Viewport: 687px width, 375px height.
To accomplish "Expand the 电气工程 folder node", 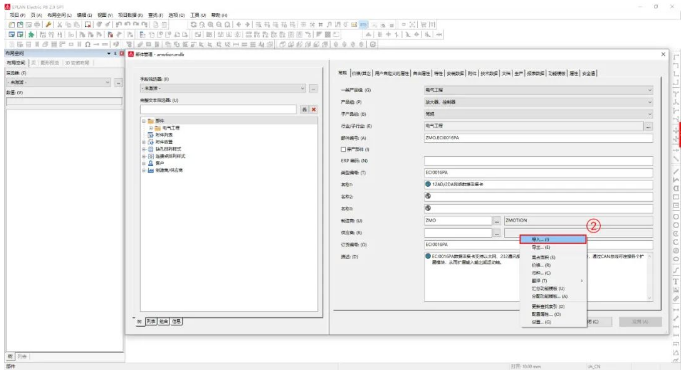I will point(150,128).
